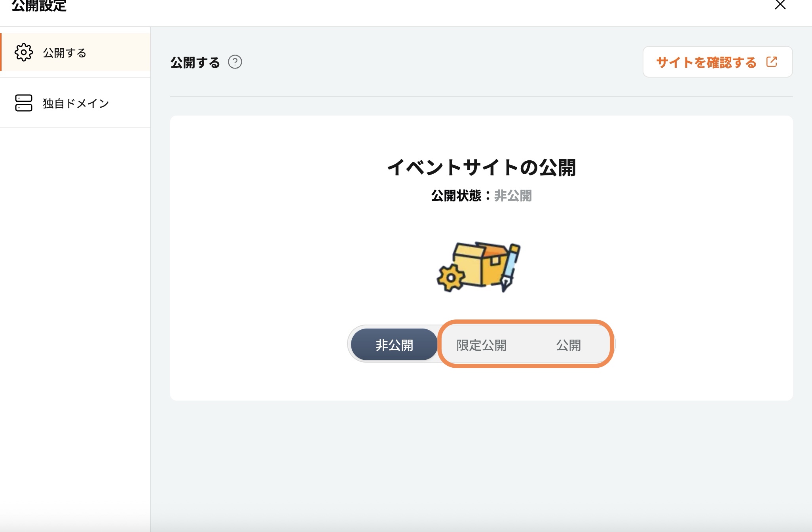Click the gear icon in the sidebar
The height and width of the screenshot is (532, 812).
coord(24,52)
